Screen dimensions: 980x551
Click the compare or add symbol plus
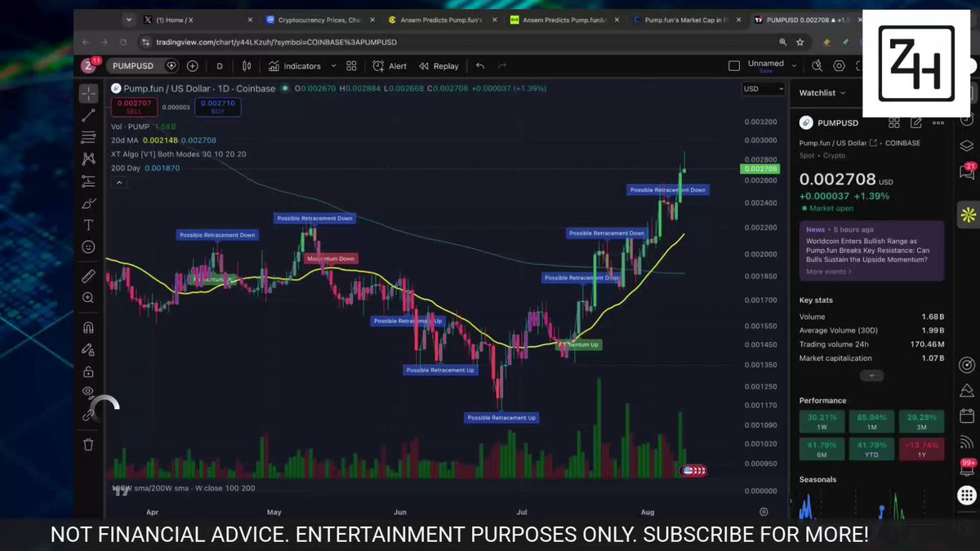(x=192, y=66)
